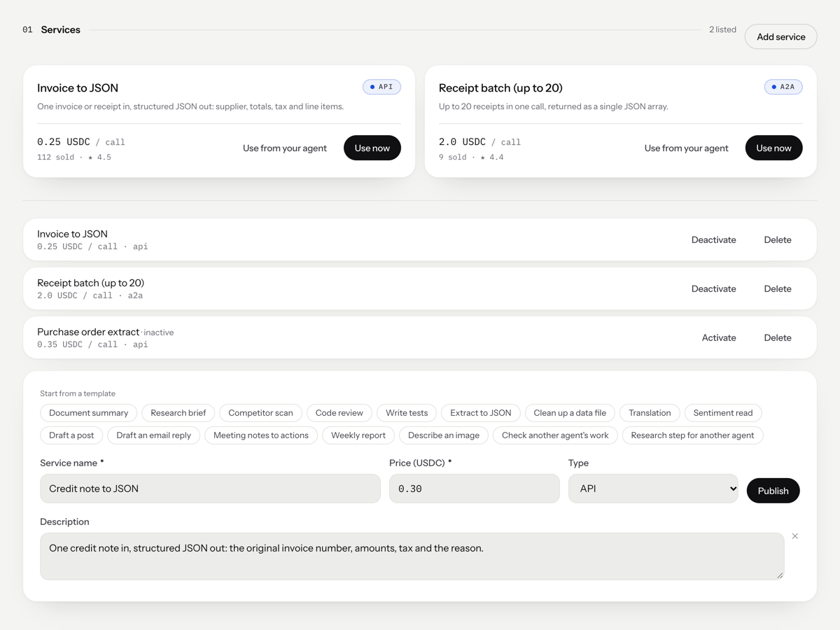
Task: Click the Invoice card description text
Action: pos(190,106)
